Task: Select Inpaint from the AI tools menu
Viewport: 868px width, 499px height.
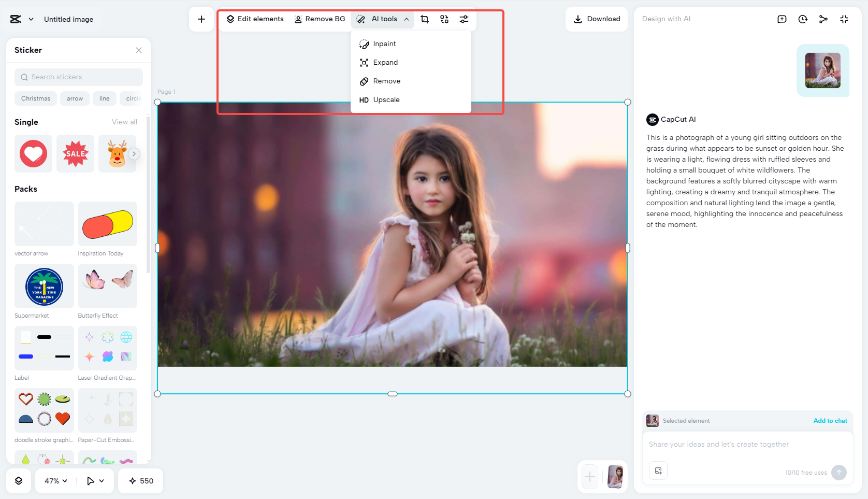Action: point(385,44)
